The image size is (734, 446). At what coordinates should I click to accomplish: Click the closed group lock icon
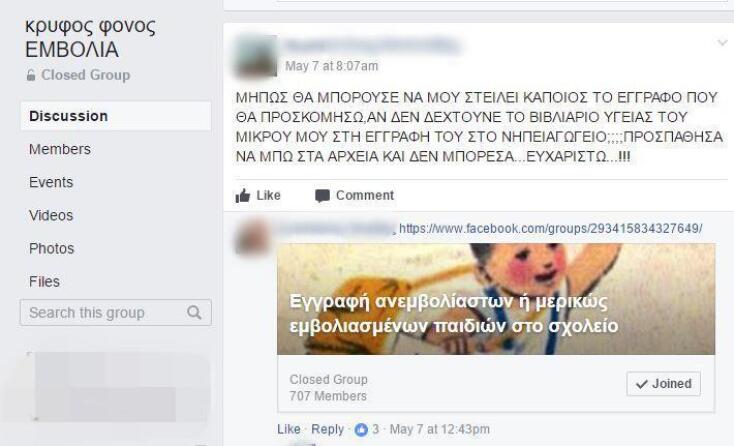coord(31,75)
